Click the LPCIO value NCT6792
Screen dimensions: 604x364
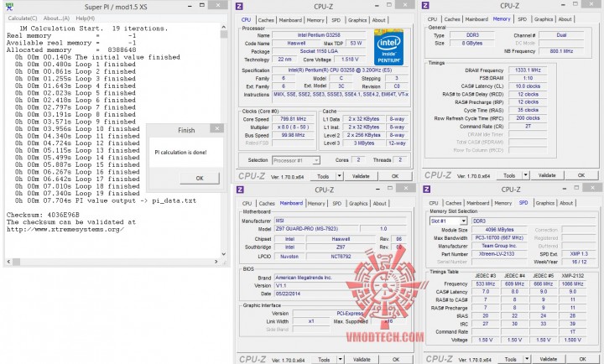(x=341, y=256)
